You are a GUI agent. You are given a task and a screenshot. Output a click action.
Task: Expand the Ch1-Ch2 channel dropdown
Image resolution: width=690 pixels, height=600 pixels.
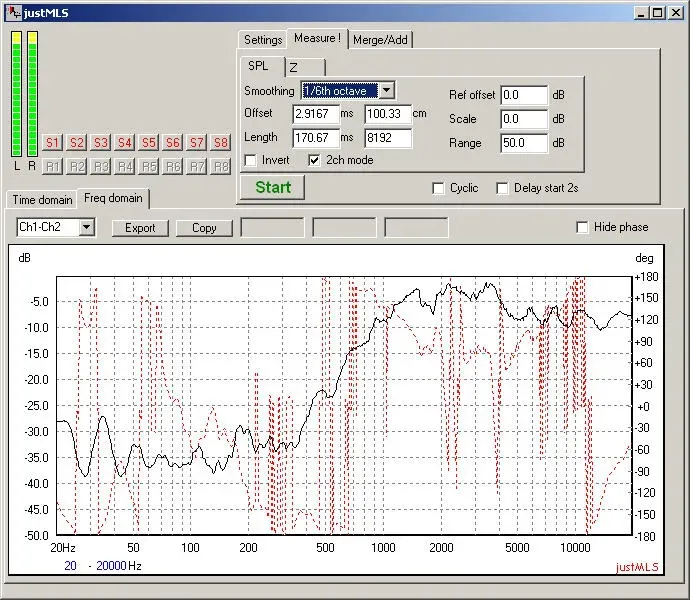87,227
